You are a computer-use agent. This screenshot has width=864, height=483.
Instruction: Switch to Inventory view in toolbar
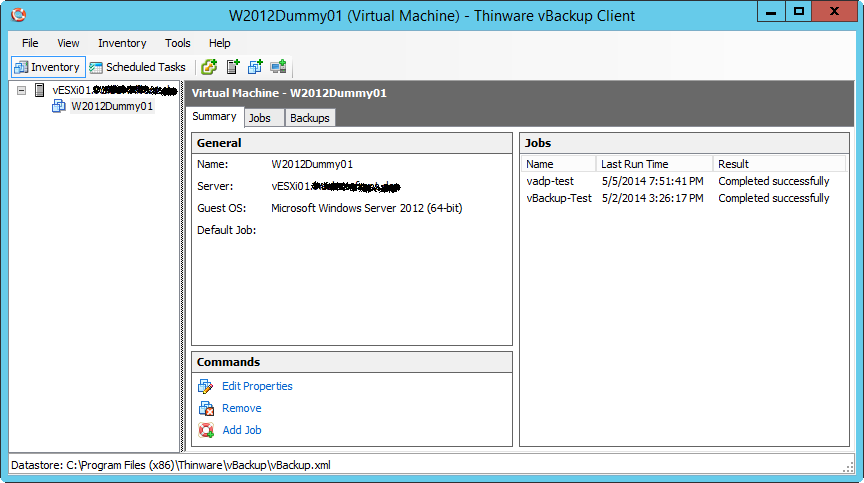tap(48, 67)
